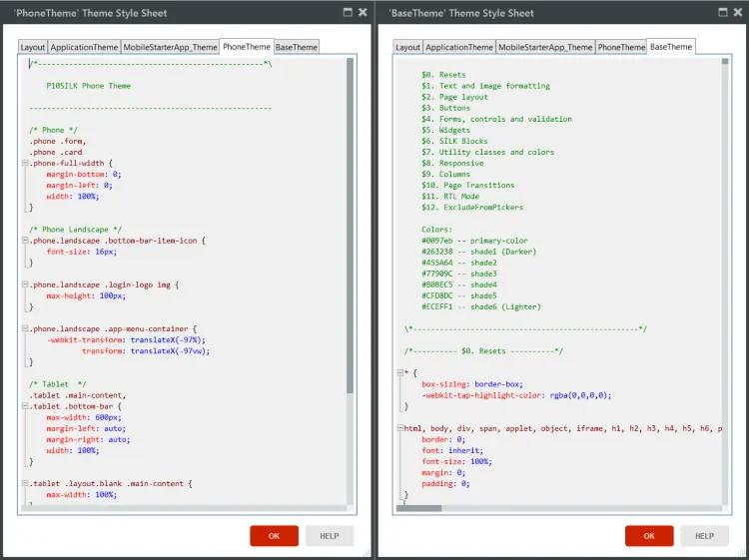Switch to PhoneTheme tab in BaseTheme window
This screenshot has height=560, width=749.
coord(621,47)
